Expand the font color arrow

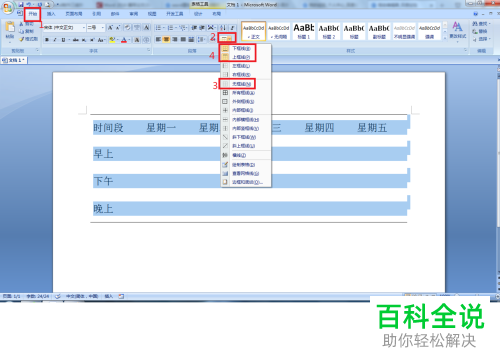129,40
